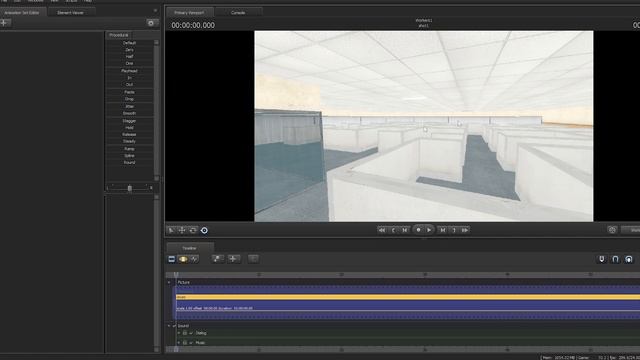Select the yellow Motion Editor icon
The image size is (640, 360).
point(183,259)
